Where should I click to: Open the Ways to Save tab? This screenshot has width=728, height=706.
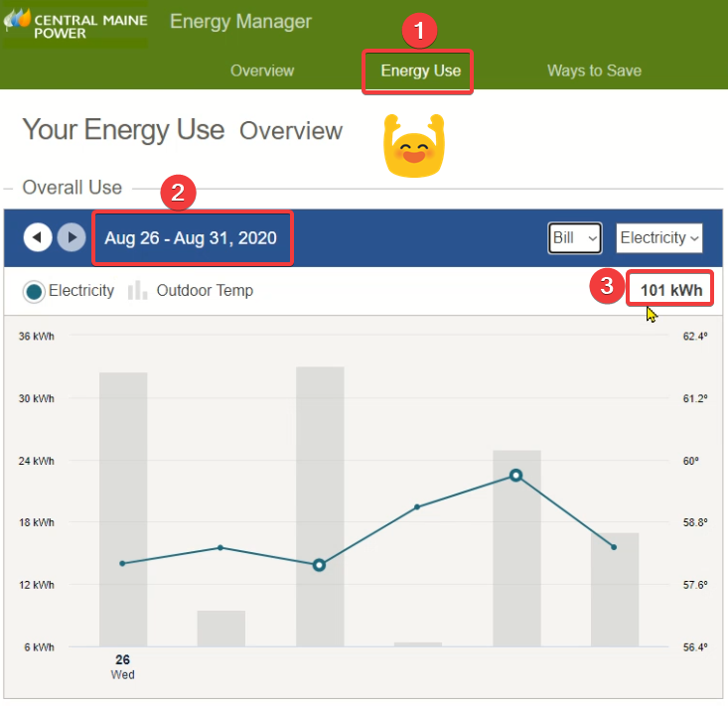point(594,71)
